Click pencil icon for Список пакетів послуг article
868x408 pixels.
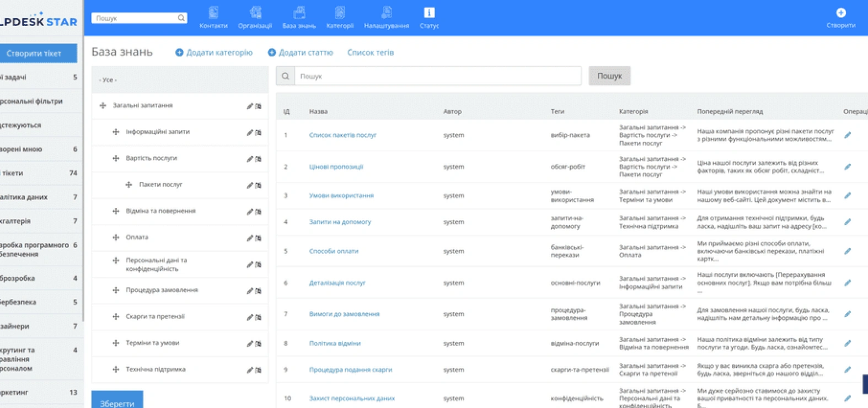click(x=848, y=135)
